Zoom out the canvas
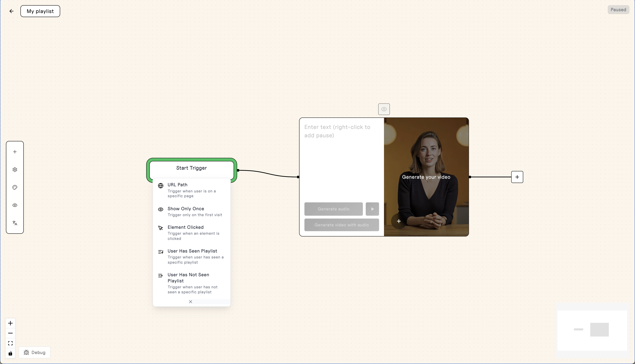 (x=10, y=333)
